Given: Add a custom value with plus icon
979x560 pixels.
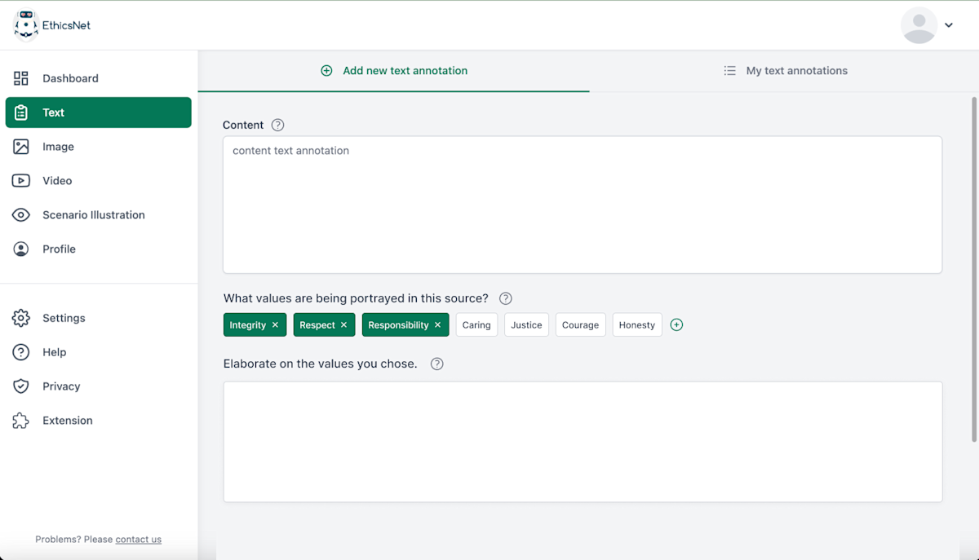Looking at the screenshot, I should point(676,324).
